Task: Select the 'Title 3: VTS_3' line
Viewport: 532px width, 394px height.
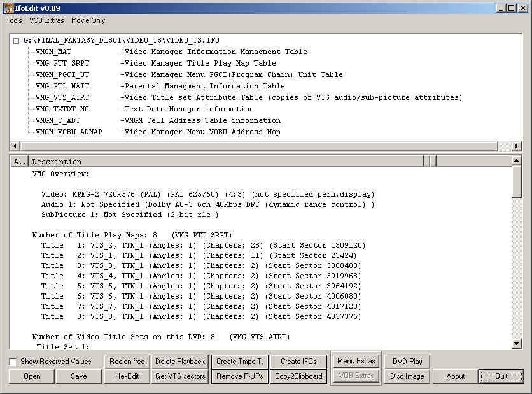Action: 201,265
